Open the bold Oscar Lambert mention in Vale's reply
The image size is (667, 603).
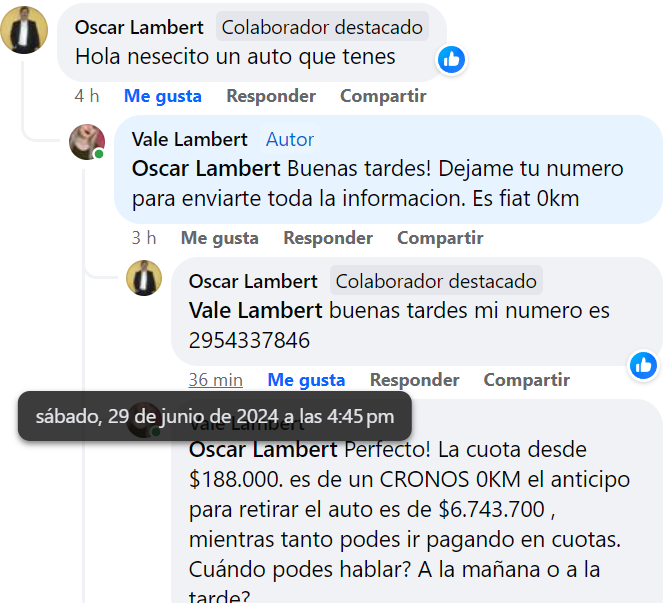coord(206,168)
